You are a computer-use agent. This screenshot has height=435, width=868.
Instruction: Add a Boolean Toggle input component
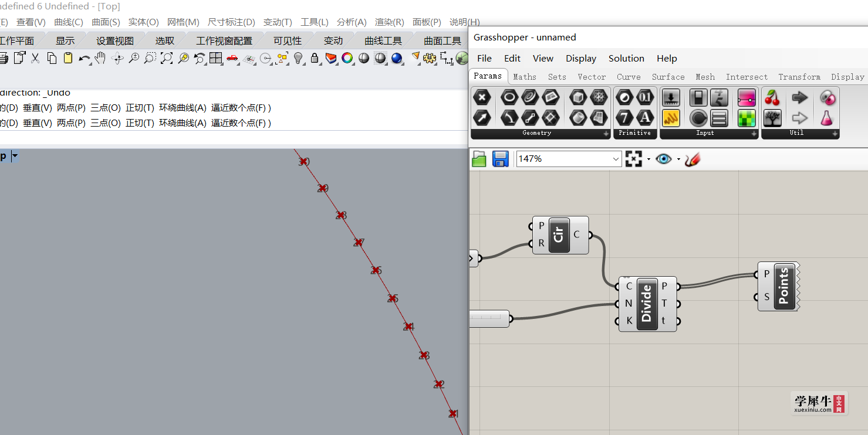click(698, 97)
